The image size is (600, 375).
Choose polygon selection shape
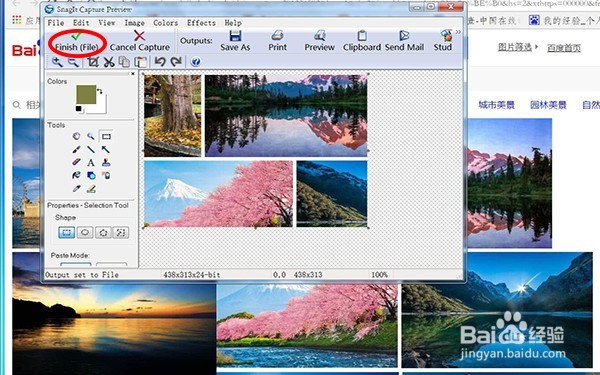tap(103, 232)
